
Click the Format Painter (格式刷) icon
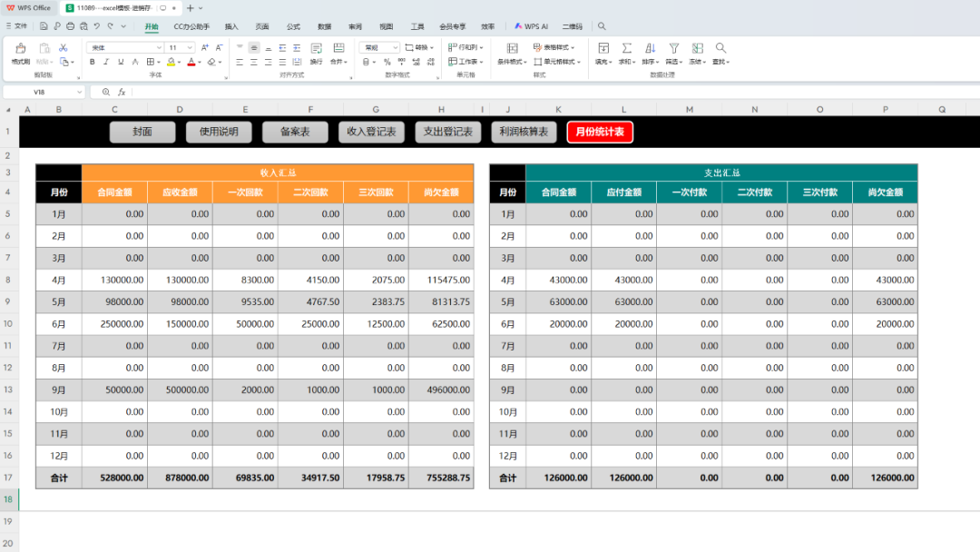pyautogui.click(x=21, y=48)
